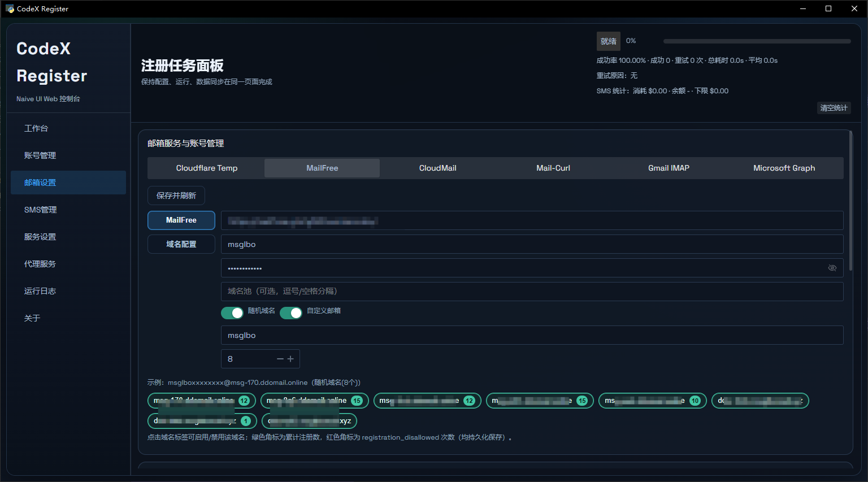868x482 pixels.
Task: View 运行日志 from the sidebar
Action: point(68,291)
